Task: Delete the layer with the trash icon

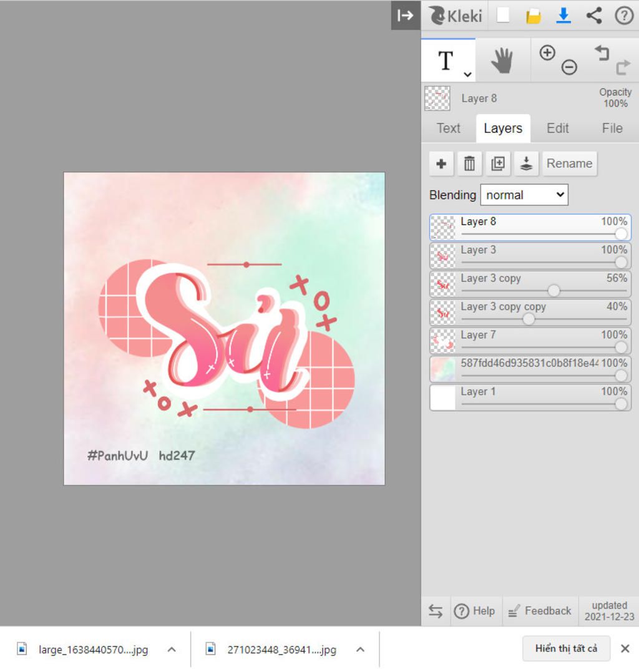Action: (x=469, y=163)
